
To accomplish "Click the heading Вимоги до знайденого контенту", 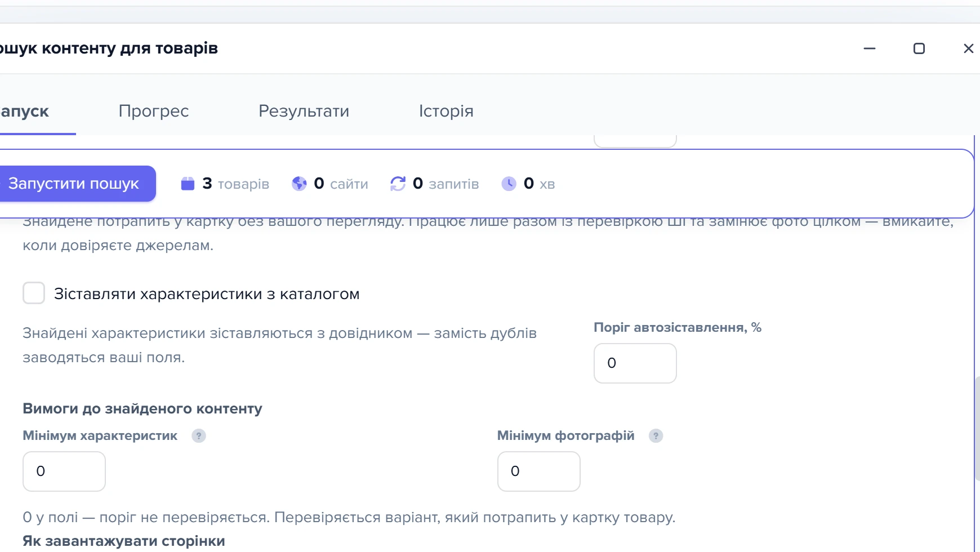I will 142,409.
